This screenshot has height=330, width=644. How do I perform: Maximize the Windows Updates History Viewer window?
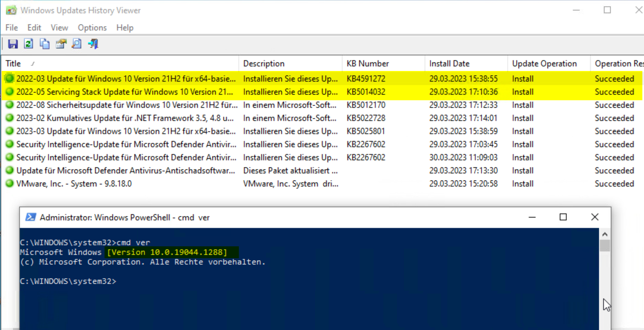[x=607, y=10]
